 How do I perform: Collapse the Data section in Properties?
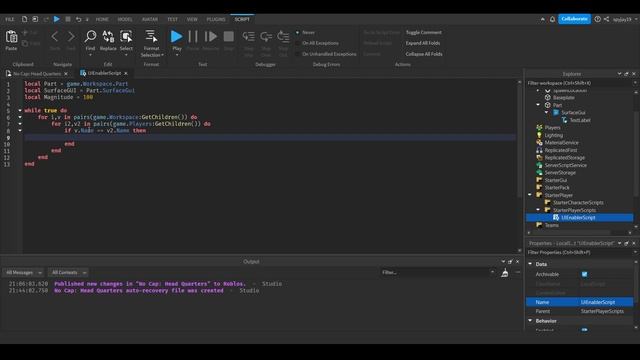[x=530, y=264]
